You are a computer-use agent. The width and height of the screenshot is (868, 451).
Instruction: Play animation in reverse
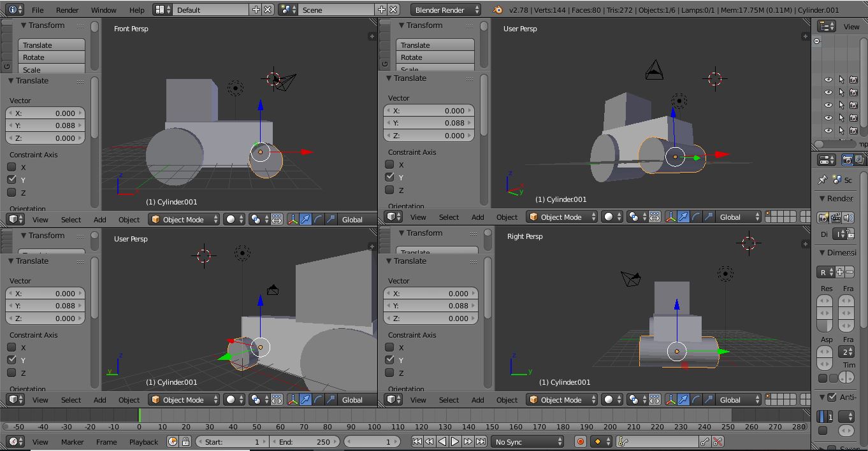pos(442,441)
